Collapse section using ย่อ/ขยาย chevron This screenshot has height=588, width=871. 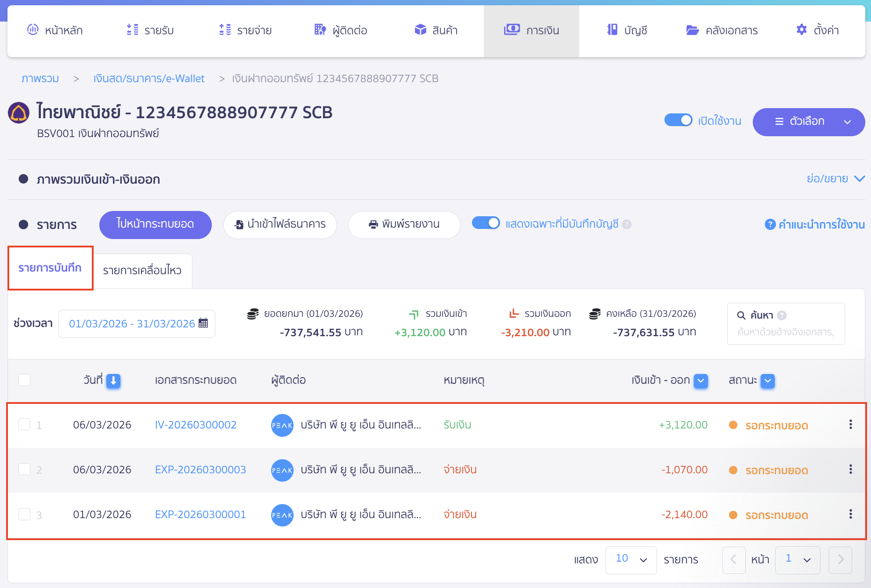[x=859, y=178]
